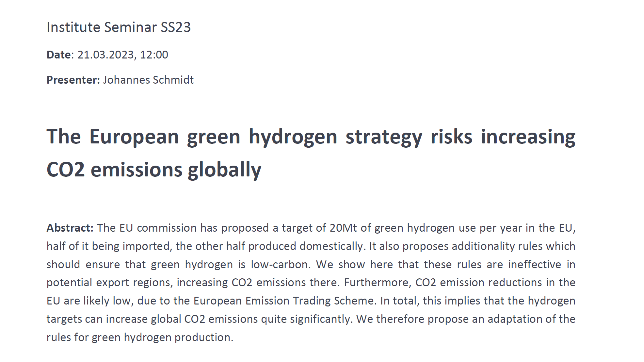
Task: Click the 'Institute Seminar SS23' heading
Action: [x=119, y=27]
